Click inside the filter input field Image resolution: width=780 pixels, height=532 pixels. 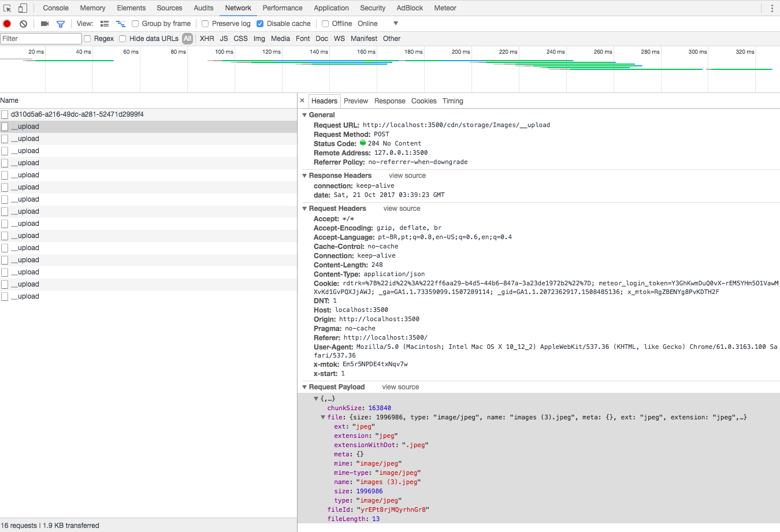[x=40, y=38]
